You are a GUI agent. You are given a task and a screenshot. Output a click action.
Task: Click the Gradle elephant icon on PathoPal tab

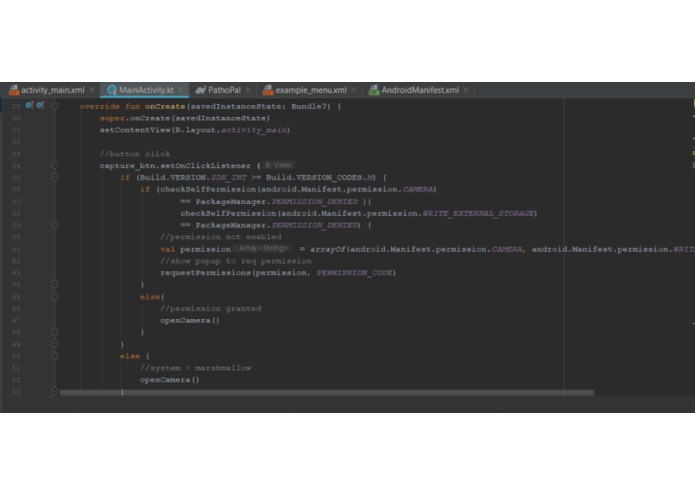point(200,90)
